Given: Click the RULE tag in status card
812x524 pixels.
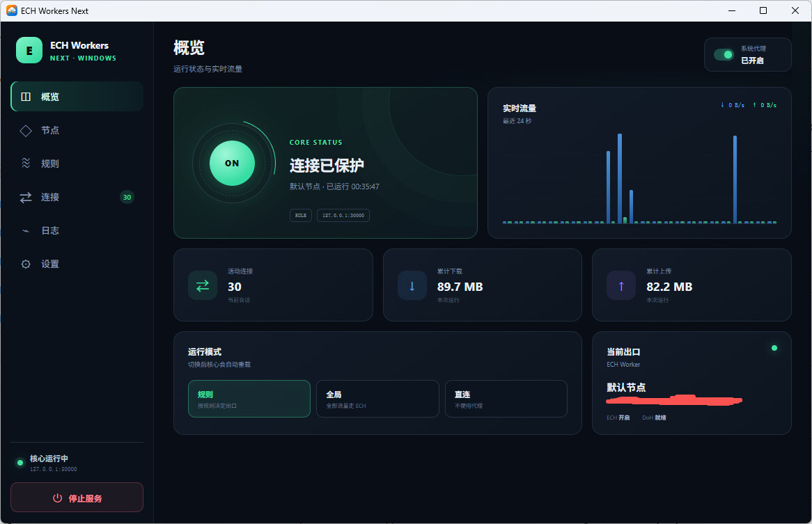Looking at the screenshot, I should (301, 215).
